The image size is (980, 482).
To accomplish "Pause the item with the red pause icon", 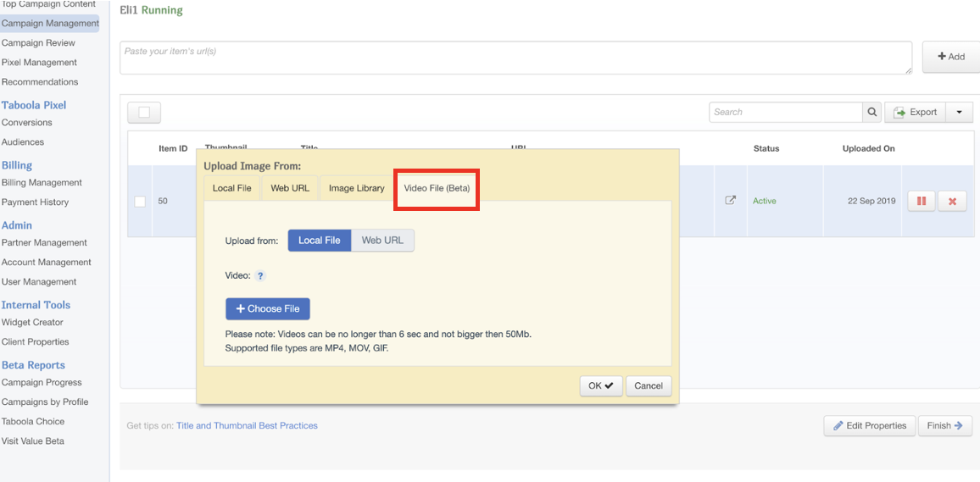I will pyautogui.click(x=922, y=201).
